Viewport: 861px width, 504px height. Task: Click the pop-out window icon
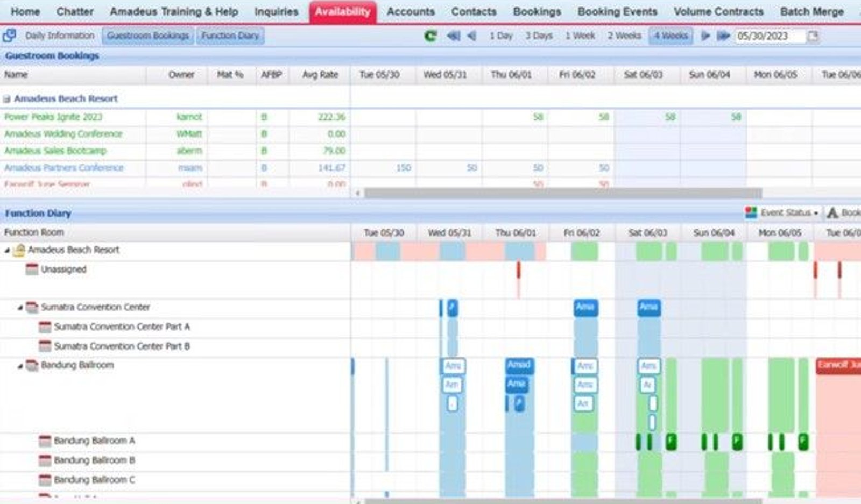point(9,36)
